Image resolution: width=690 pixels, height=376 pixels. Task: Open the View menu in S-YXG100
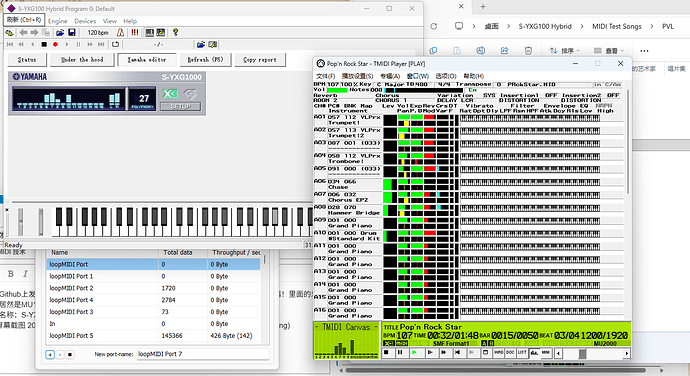[x=110, y=21]
